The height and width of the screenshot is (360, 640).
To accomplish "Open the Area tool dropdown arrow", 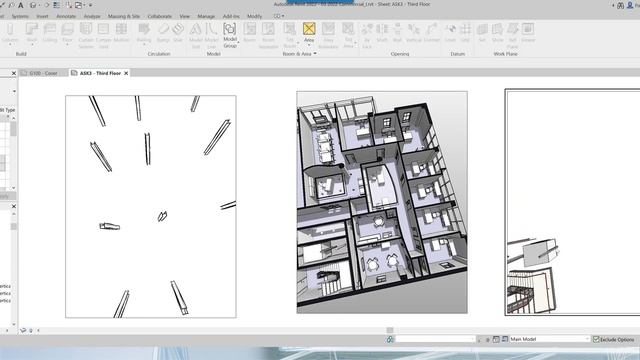I will [309, 45].
